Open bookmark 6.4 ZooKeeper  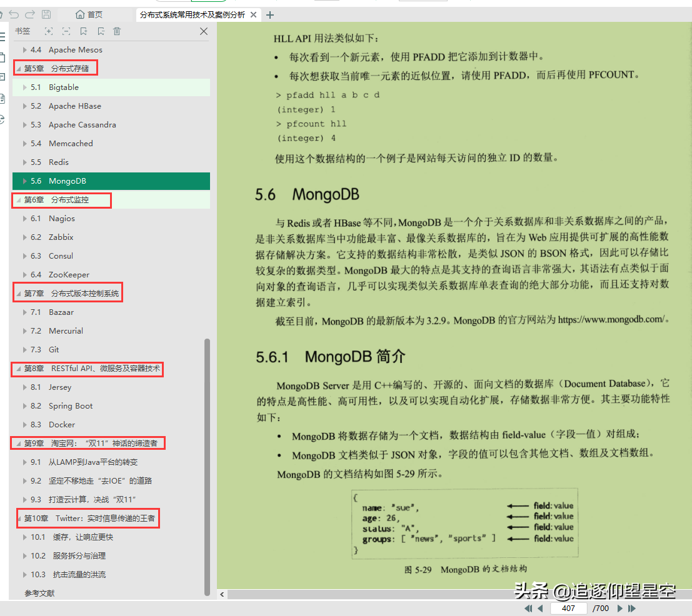(x=60, y=275)
